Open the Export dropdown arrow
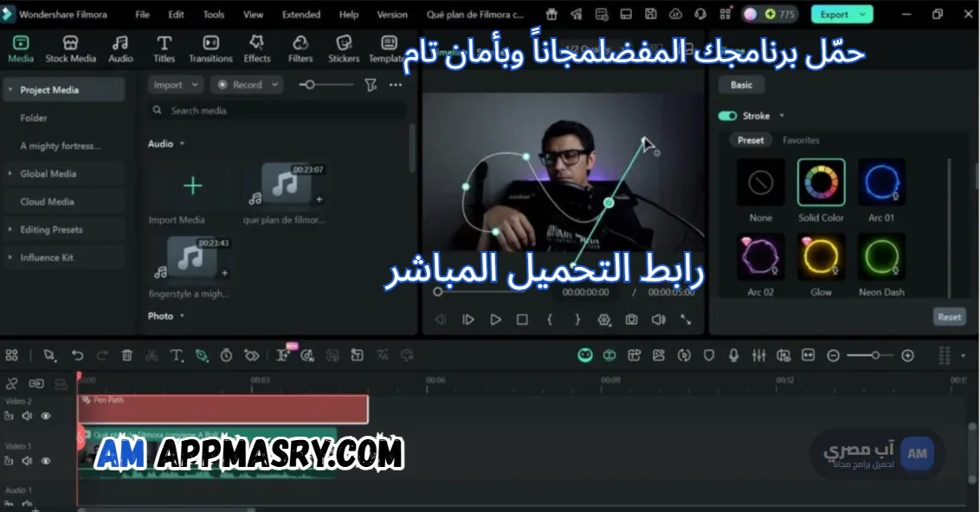 pos(863,15)
